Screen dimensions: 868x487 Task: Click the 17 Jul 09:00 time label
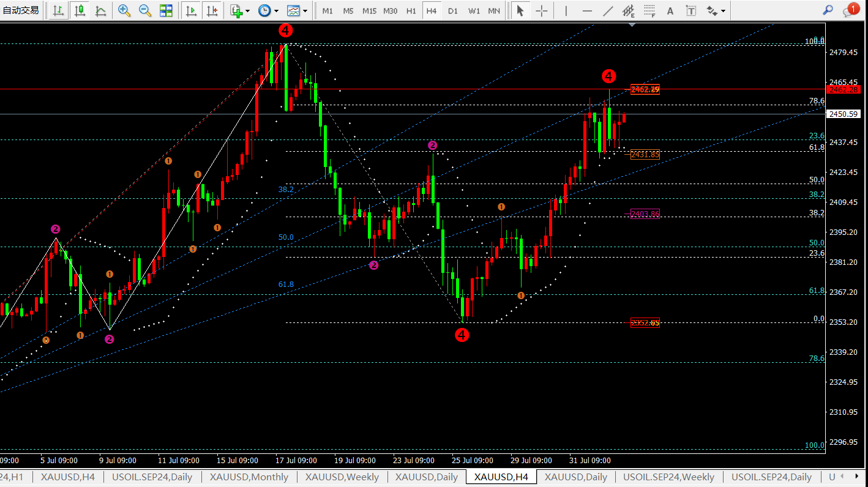pos(296,460)
